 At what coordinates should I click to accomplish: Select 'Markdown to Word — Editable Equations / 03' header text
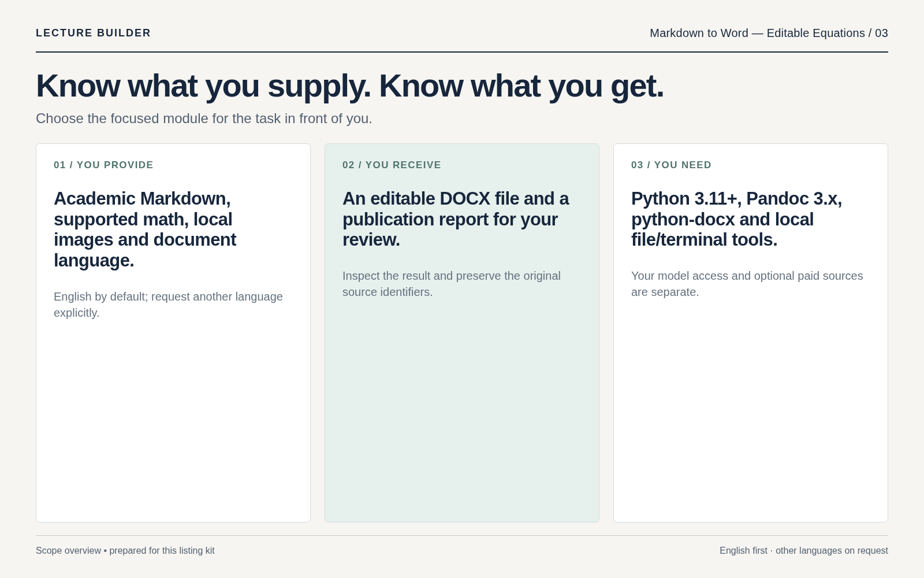click(769, 33)
